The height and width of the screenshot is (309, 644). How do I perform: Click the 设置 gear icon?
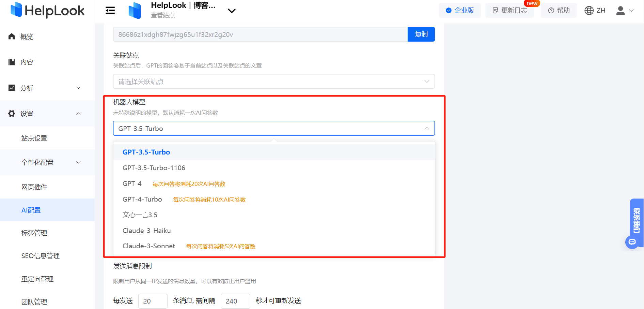(12, 114)
